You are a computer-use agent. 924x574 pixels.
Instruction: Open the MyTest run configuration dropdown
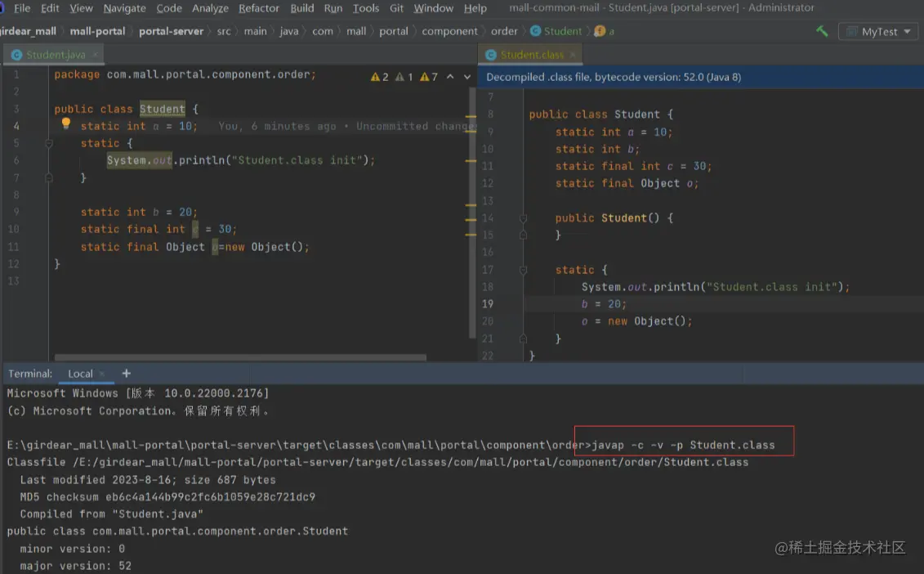pos(878,32)
